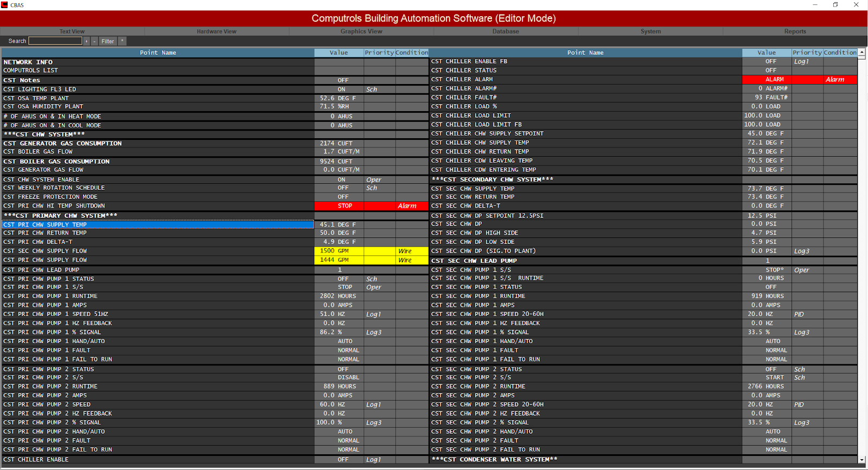Click the right Point Name column header
The width and height of the screenshot is (868, 470).
click(585, 53)
